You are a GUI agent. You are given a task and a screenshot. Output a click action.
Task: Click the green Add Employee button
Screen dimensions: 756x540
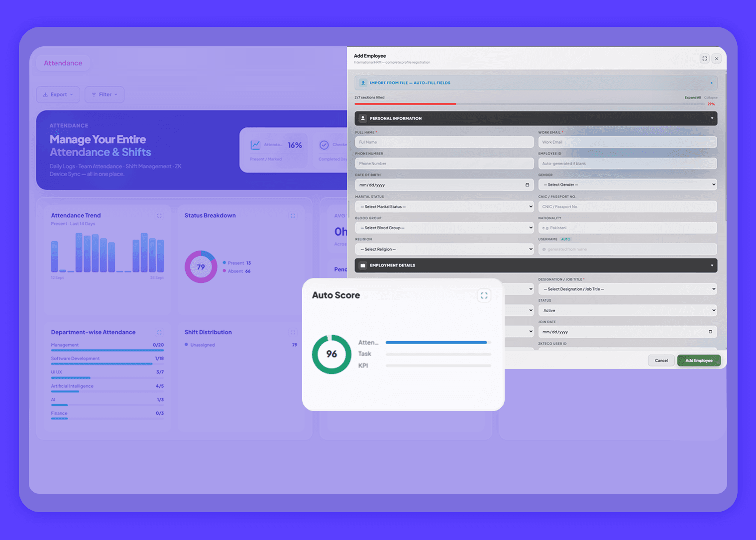pyautogui.click(x=699, y=360)
